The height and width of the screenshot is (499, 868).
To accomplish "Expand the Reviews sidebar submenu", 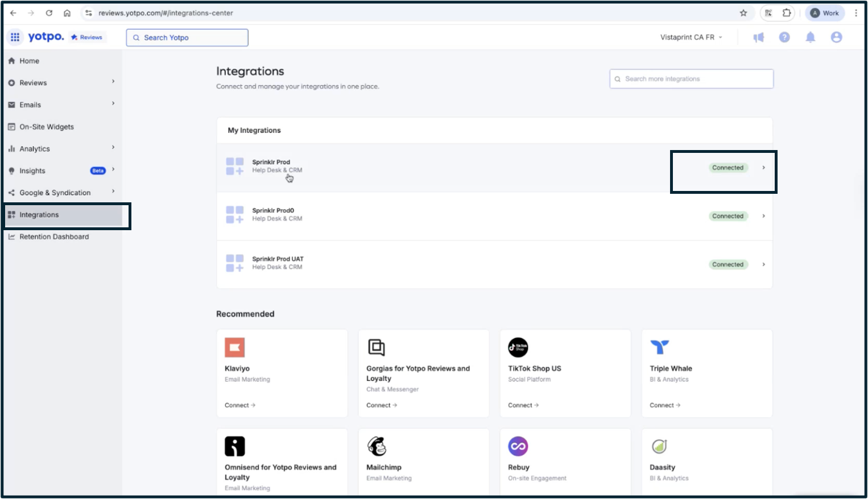I will [113, 82].
